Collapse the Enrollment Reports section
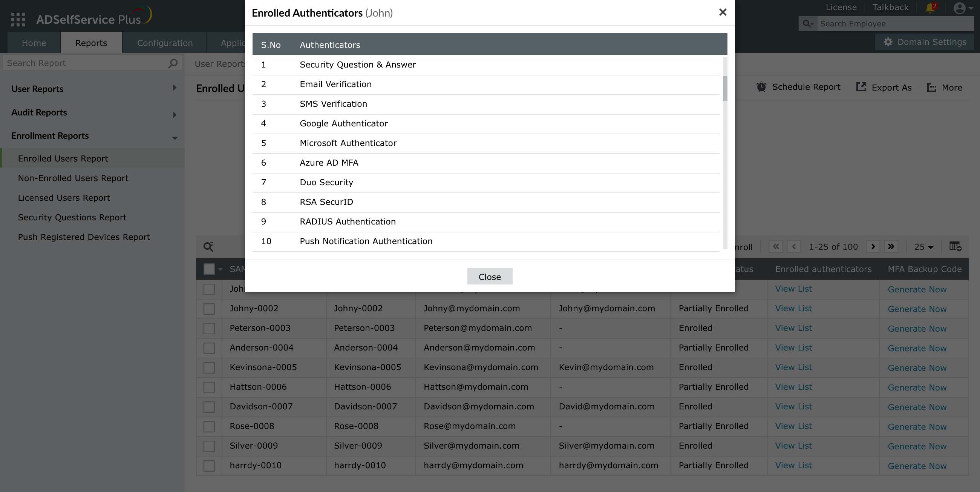The image size is (980, 492). tap(175, 137)
